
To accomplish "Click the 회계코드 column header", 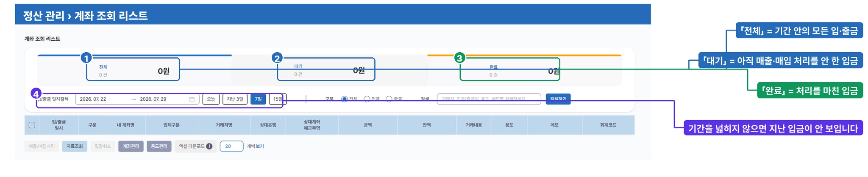I will point(608,125).
